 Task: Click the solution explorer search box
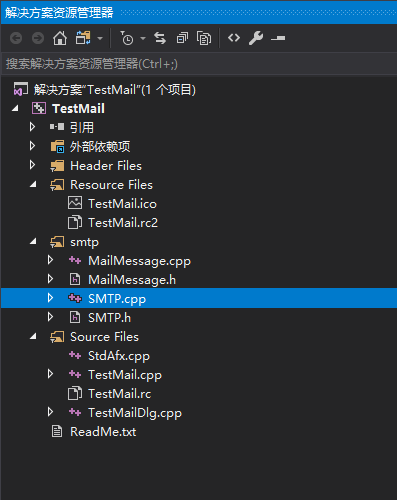tap(199, 63)
